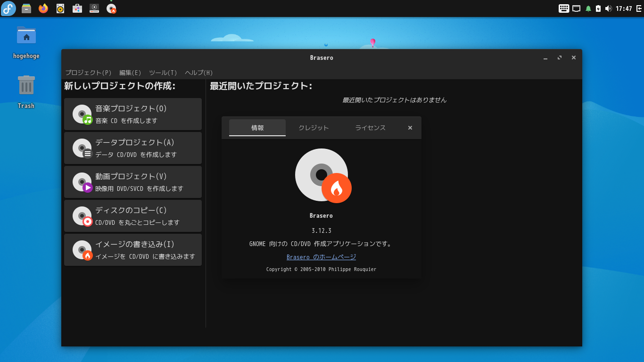Switch to the クレジット tab
This screenshot has width=644, height=362.
(x=314, y=128)
